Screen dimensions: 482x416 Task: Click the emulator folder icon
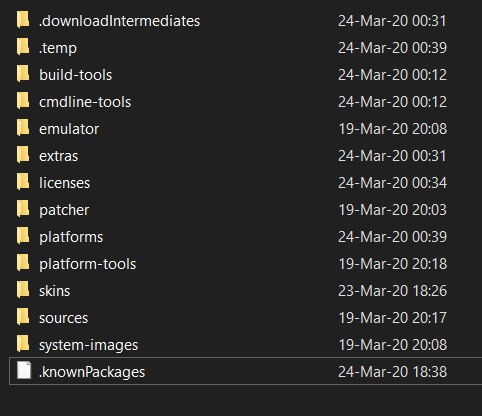point(23,127)
